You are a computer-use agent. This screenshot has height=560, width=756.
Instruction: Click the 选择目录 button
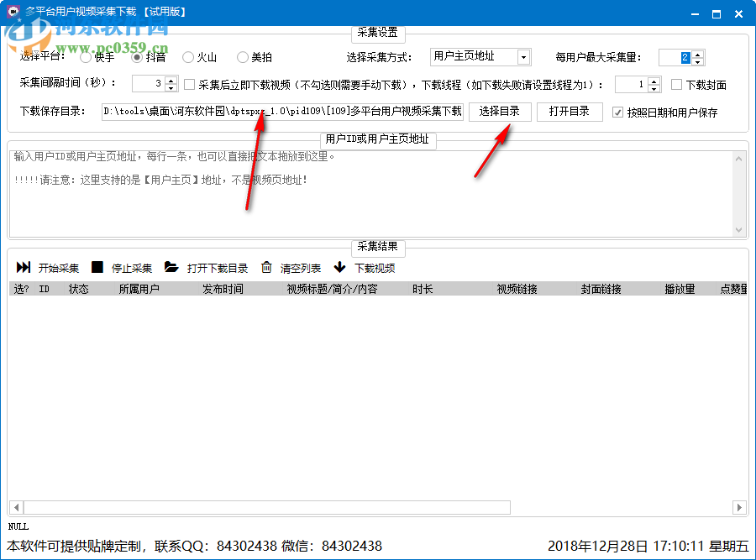[500, 111]
